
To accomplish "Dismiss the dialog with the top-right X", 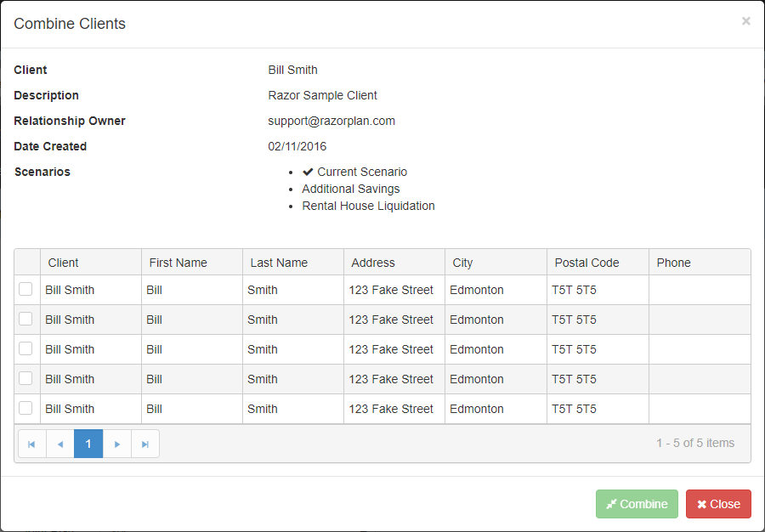I will point(745,21).
